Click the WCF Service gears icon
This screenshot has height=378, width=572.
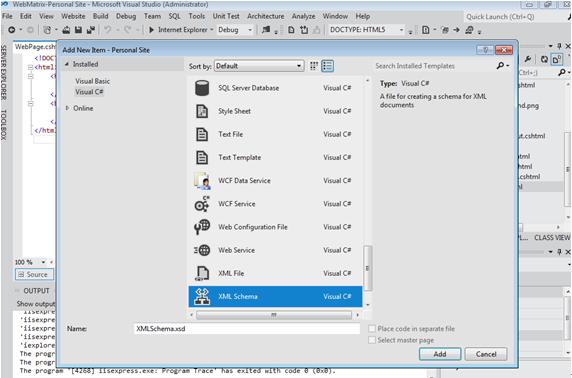(x=202, y=204)
